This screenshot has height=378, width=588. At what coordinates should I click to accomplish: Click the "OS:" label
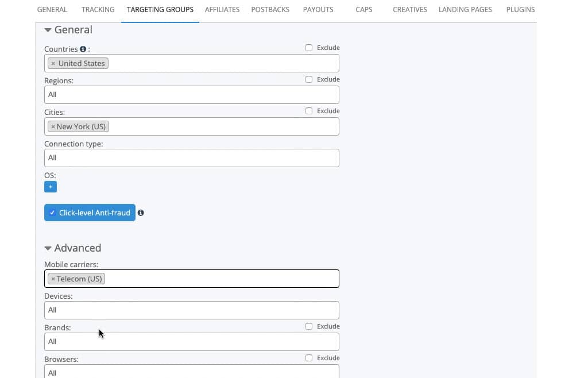tap(50, 176)
